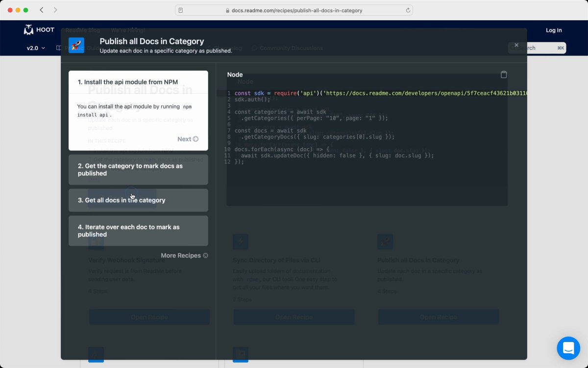
Task: Expand step 4 about iterating over each doc
Action: pyautogui.click(x=138, y=231)
